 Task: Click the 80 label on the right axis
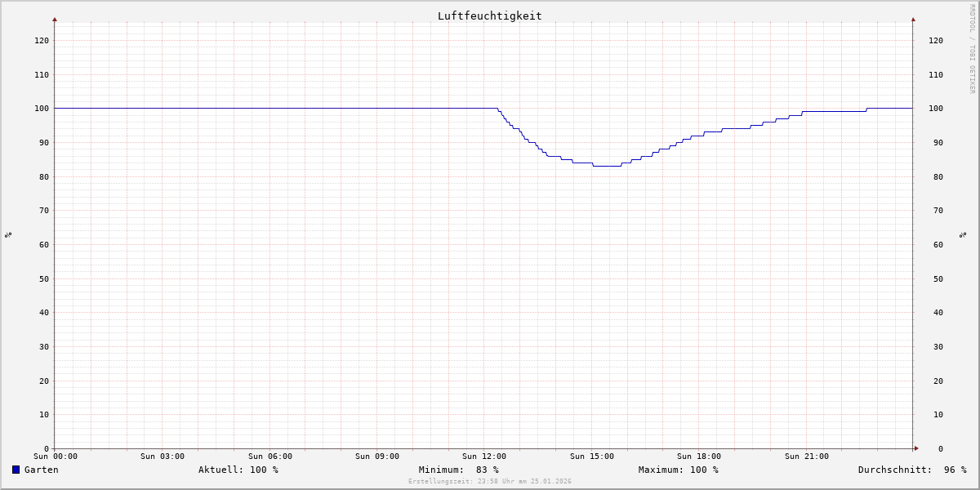[938, 176]
